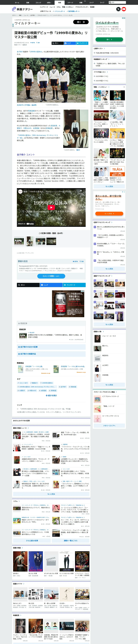Click the lower X ポスト share button
This screenshot has width=138, height=644.
coord(28,285)
